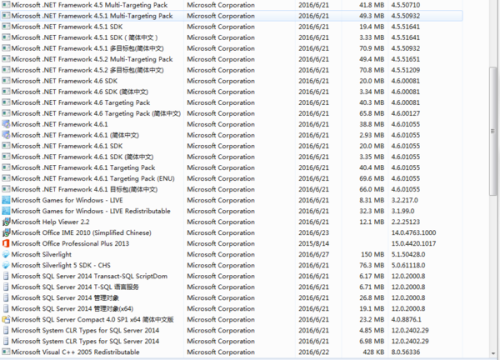Click the Microsoft Silverlight 5 SDK icon
The height and width of the screenshot is (360, 500).
(x=6, y=265)
